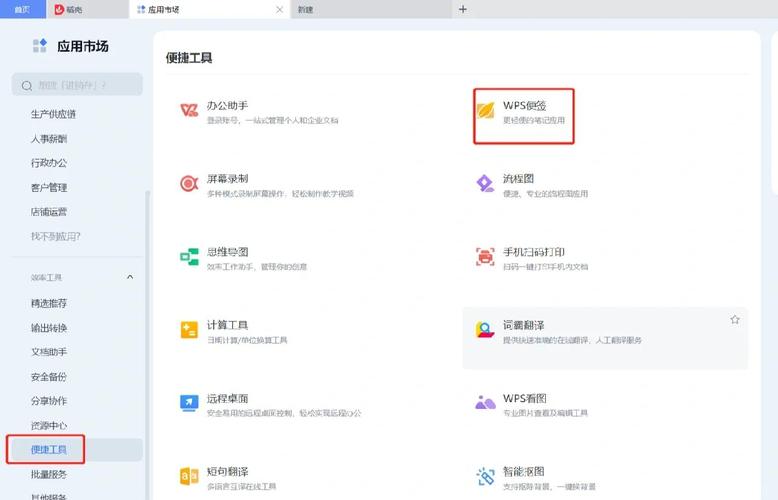Switch to the 新建 tab
Image resolution: width=778 pixels, height=500 pixels.
coord(371,9)
